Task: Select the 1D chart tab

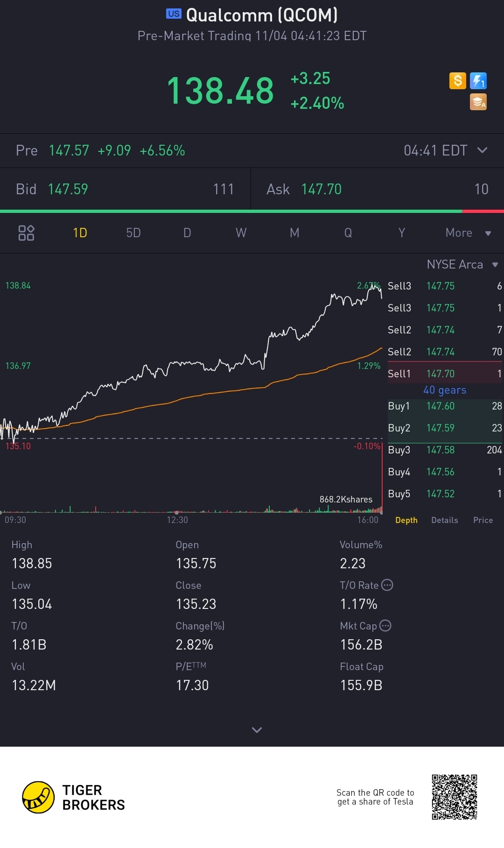Action: coord(80,233)
